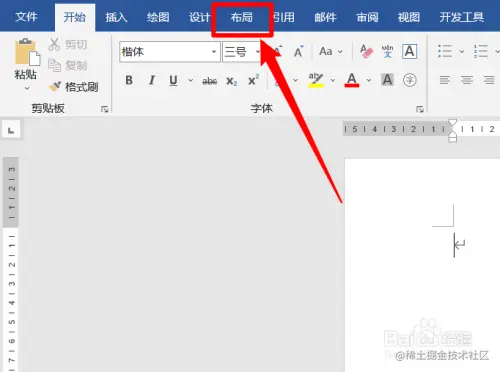This screenshot has height=372, width=500.
Task: Open the 邮件 (Mailings) tab
Action: [325, 17]
